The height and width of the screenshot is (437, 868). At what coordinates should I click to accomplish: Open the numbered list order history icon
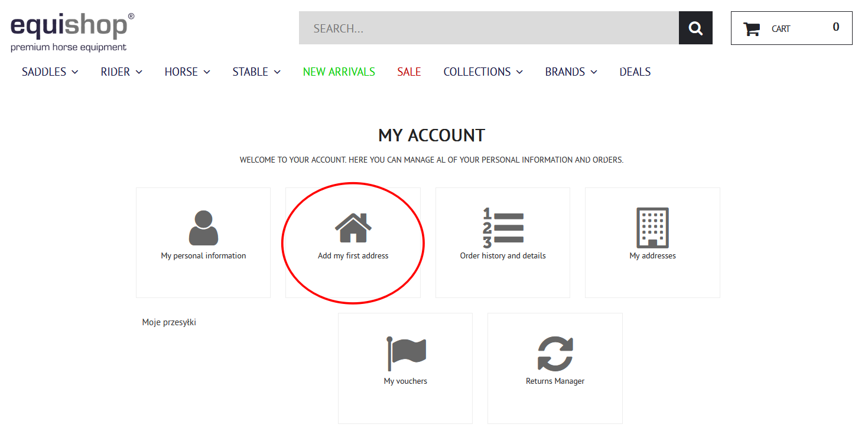point(503,228)
